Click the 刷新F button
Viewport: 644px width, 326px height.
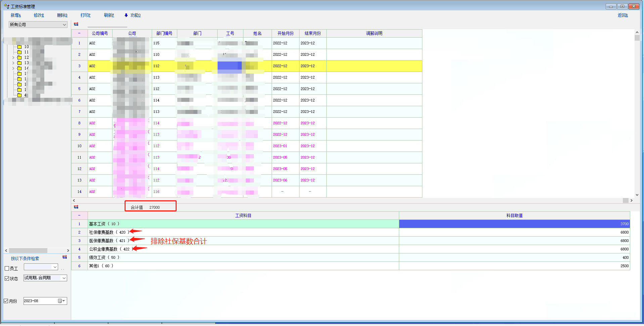pos(109,15)
